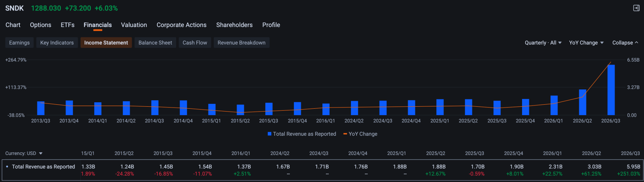Click the 2024/Q4 chart axis label

tap(411, 121)
